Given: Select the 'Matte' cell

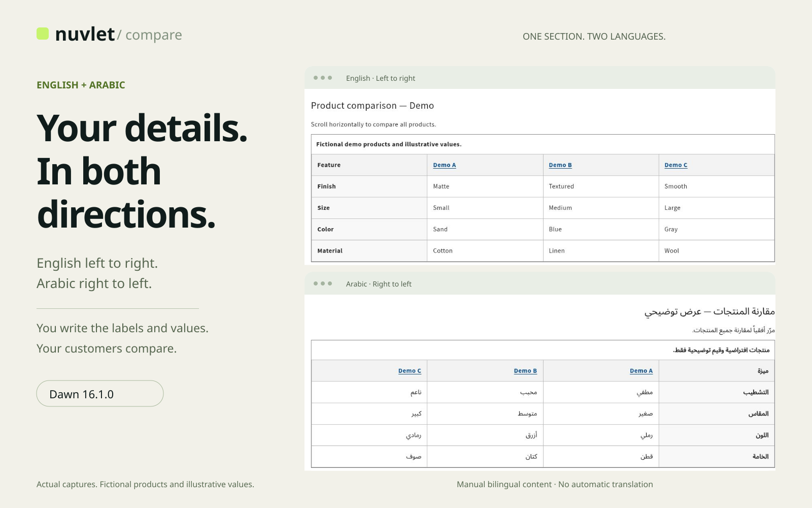Looking at the screenshot, I should [x=485, y=186].
